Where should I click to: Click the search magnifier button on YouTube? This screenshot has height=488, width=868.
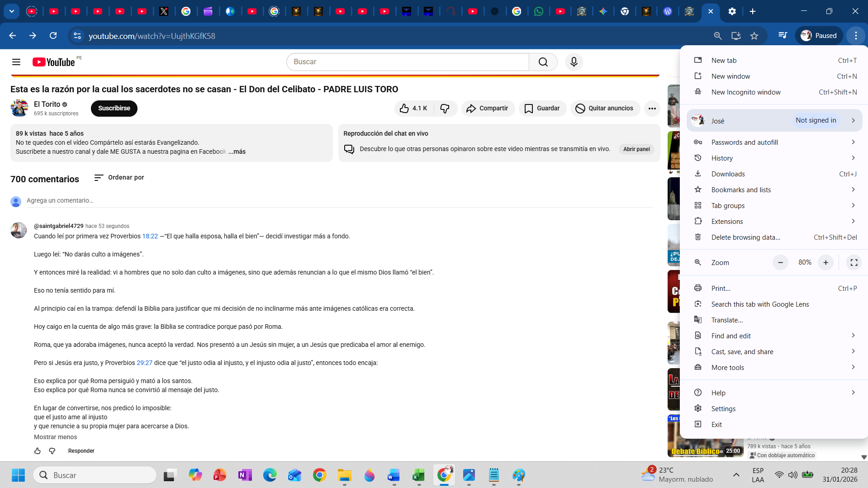543,62
